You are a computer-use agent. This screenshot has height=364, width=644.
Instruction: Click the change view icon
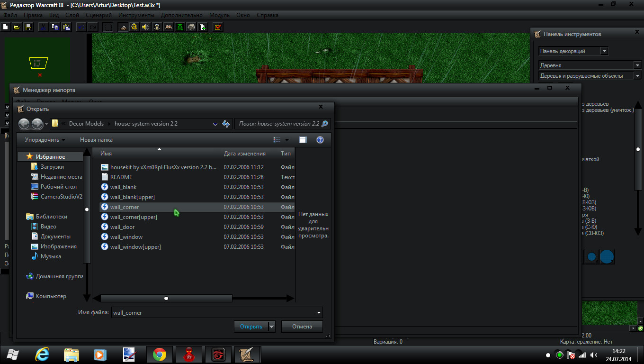coord(277,140)
